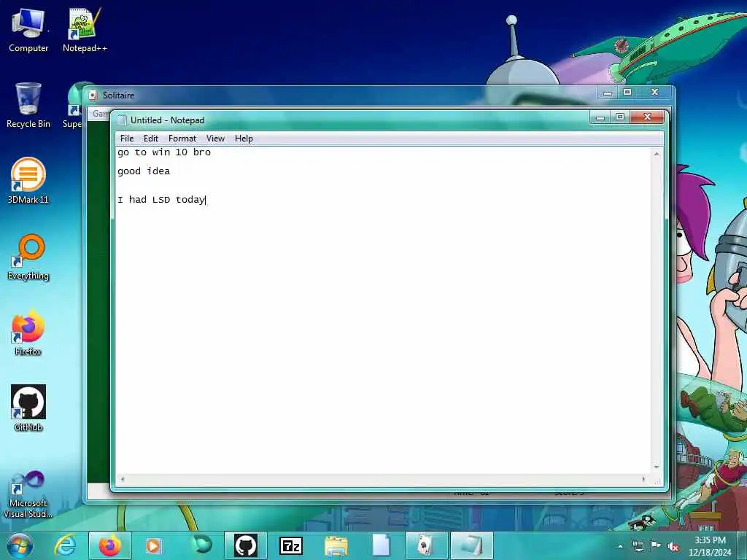Viewport: 747px width, 560px height.
Task: Select the Recycle Bin desktop icon
Action: pos(28,106)
